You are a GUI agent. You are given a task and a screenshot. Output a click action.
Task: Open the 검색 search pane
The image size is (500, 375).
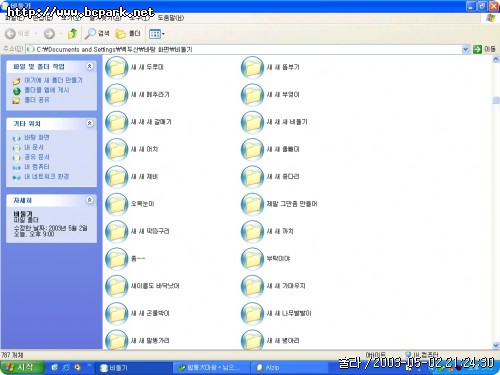pyautogui.click(x=97, y=33)
